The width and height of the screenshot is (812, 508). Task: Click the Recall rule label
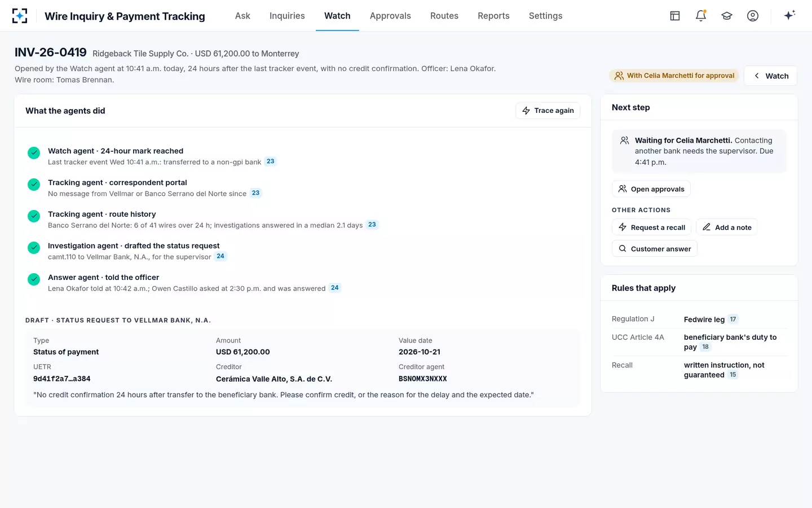click(622, 365)
